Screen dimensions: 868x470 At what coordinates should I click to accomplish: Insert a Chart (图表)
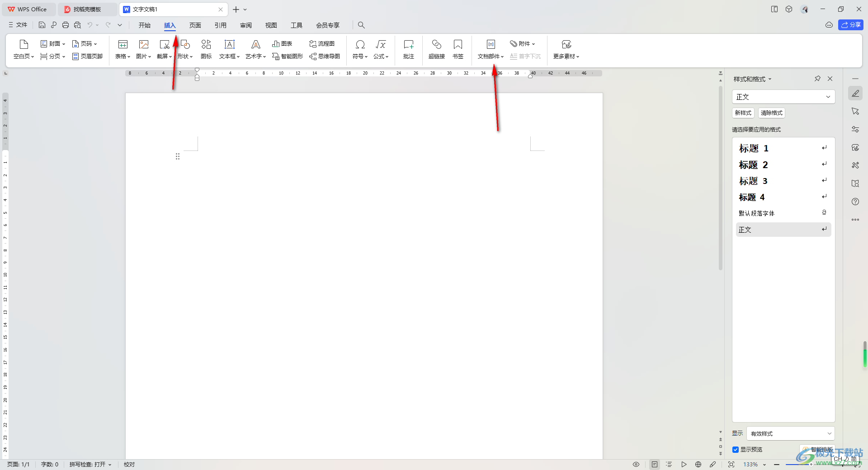point(282,44)
